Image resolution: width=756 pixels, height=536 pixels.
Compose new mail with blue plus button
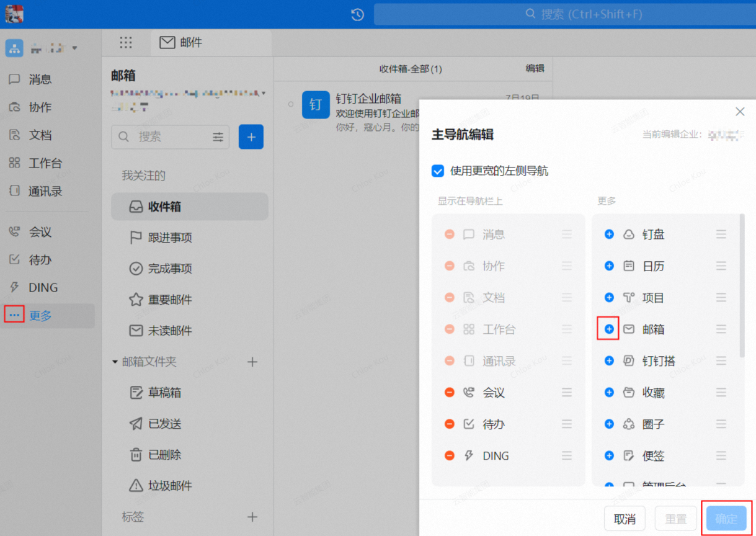251,136
